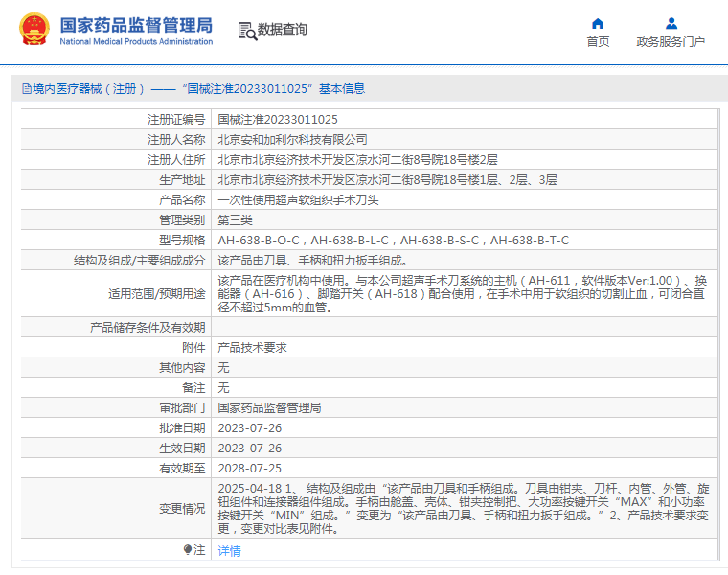Screen dimensions: 728x575
Task: Select product name 一次性使用超声软组织手术刀头
Action: 298,199
